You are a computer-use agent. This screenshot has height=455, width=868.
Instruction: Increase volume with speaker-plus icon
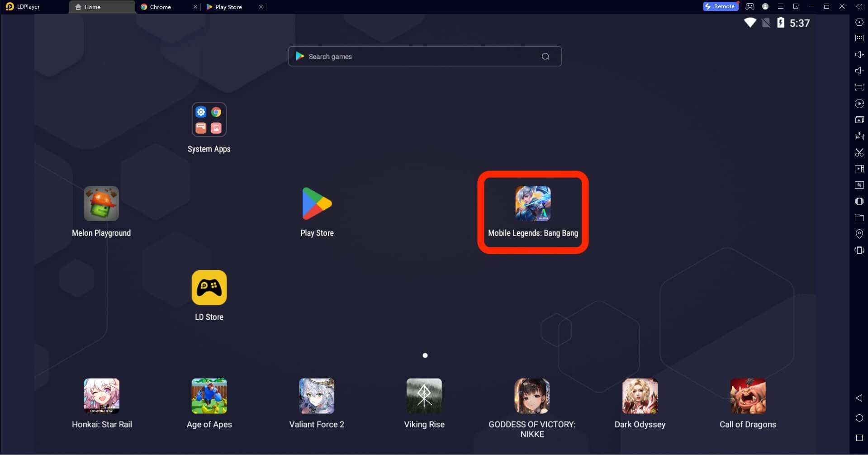[859, 55]
